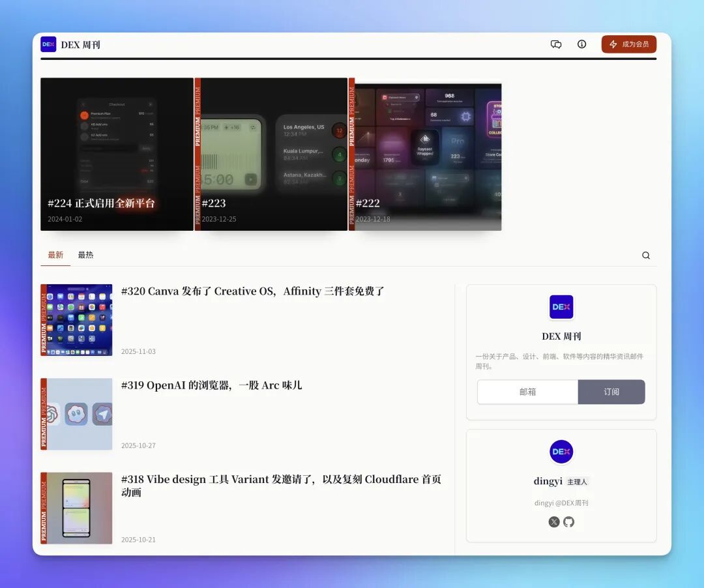The height and width of the screenshot is (588, 704).
Task: Click the 订阅 subscribe button
Action: pyautogui.click(x=611, y=392)
